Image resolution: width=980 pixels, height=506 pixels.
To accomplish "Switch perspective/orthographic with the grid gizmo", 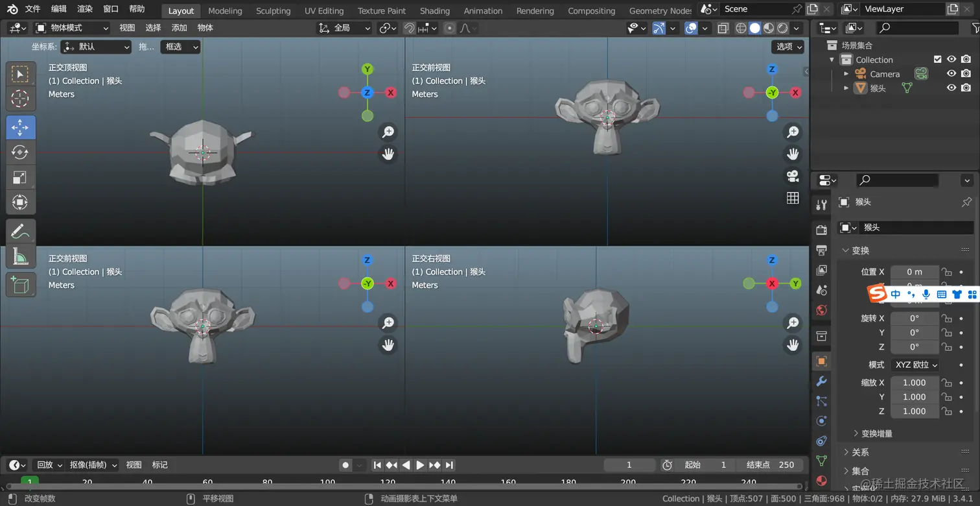I will pyautogui.click(x=792, y=198).
